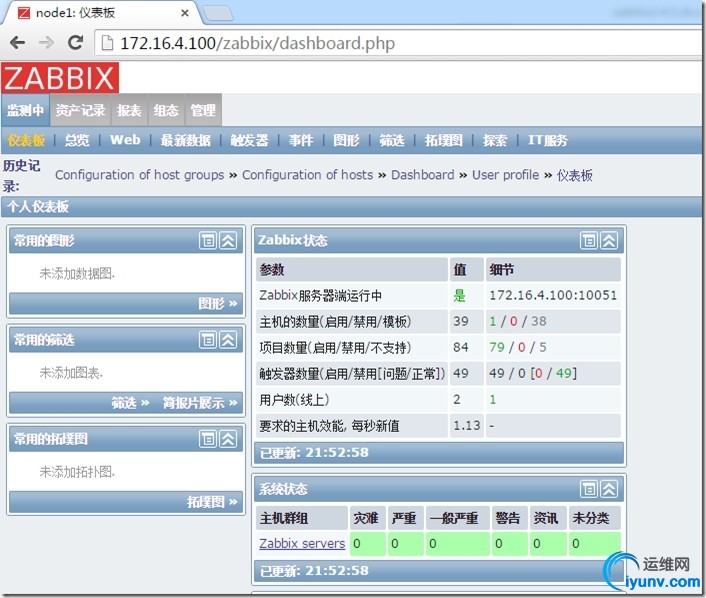Select the 组态 main menu tab

point(166,110)
